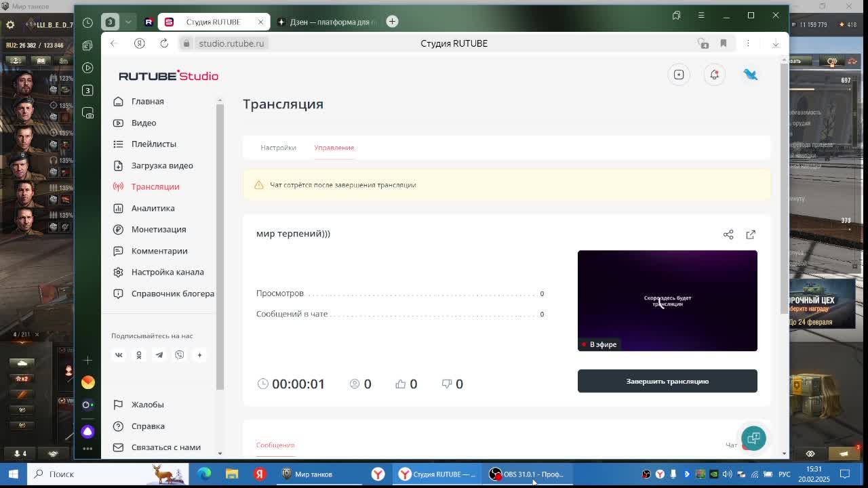This screenshot has height=488, width=868.
Task: Click Завершить трансляцию button
Action: tap(667, 381)
